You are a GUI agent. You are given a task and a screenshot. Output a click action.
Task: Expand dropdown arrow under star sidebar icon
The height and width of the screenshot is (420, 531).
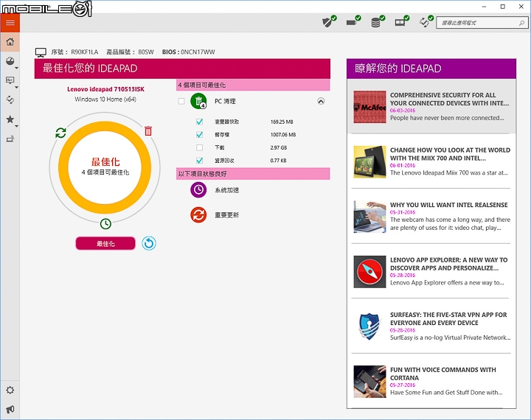tap(16, 126)
